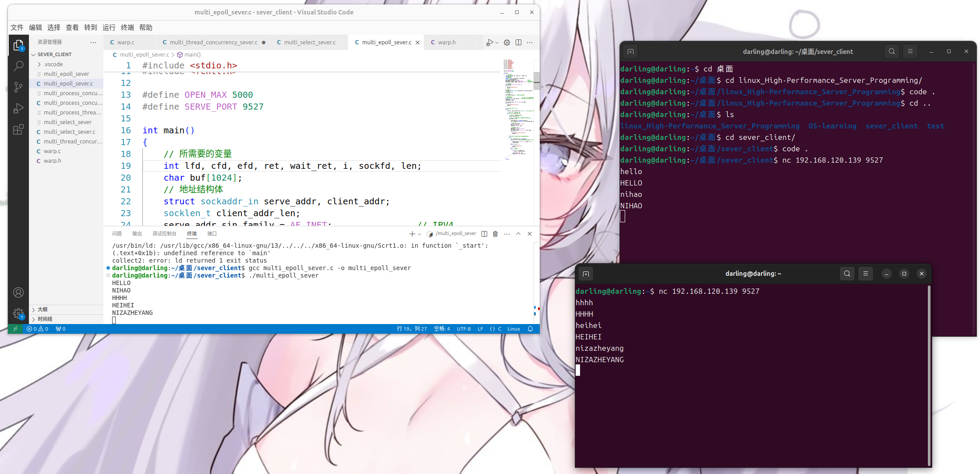The height and width of the screenshot is (474, 980).
Task: Switch to 端口 panel tab
Action: [212, 234]
